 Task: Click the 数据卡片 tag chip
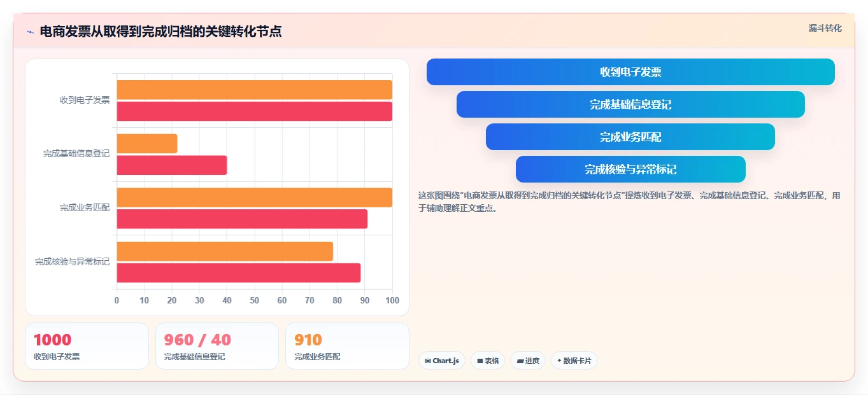click(574, 361)
